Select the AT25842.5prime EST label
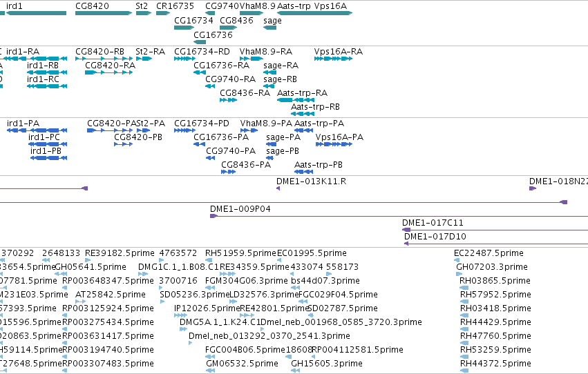This screenshot has width=588, height=374. [111, 295]
